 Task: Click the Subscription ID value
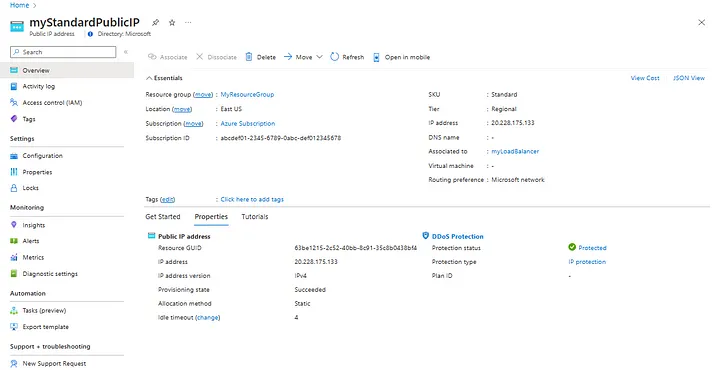281,138
